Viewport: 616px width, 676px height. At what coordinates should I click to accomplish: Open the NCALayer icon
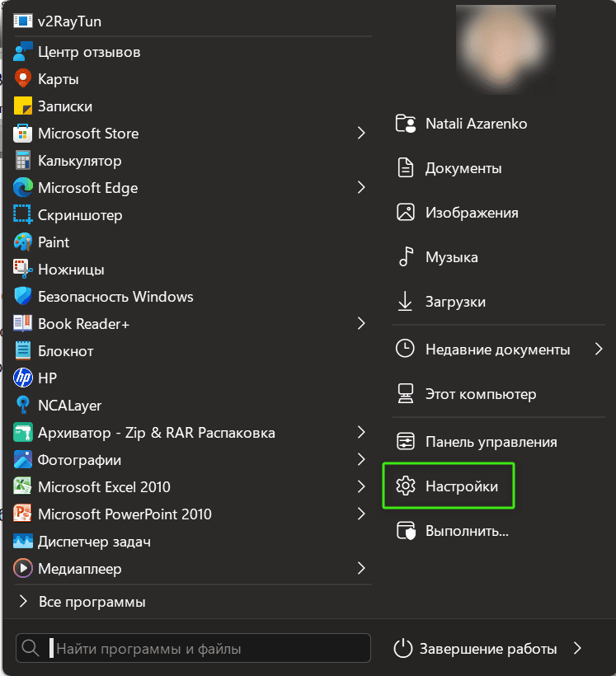tap(23, 405)
